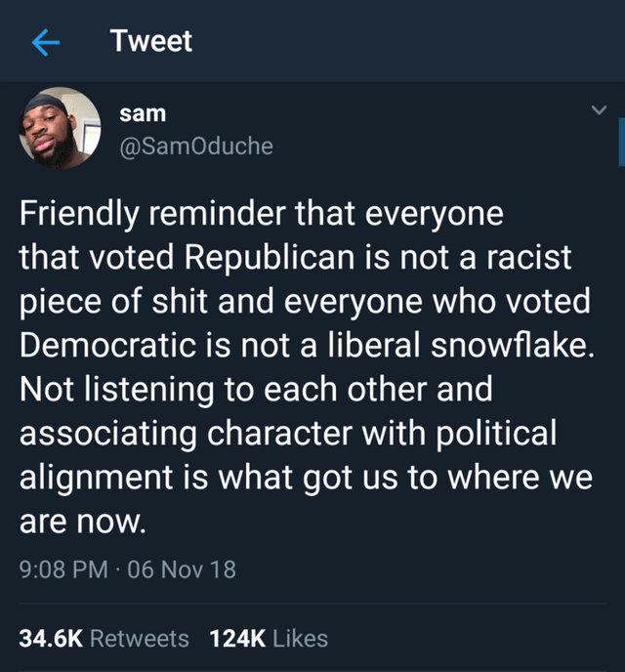The width and height of the screenshot is (625, 672).
Task: Click the "Tweet" header title
Action: click(151, 42)
